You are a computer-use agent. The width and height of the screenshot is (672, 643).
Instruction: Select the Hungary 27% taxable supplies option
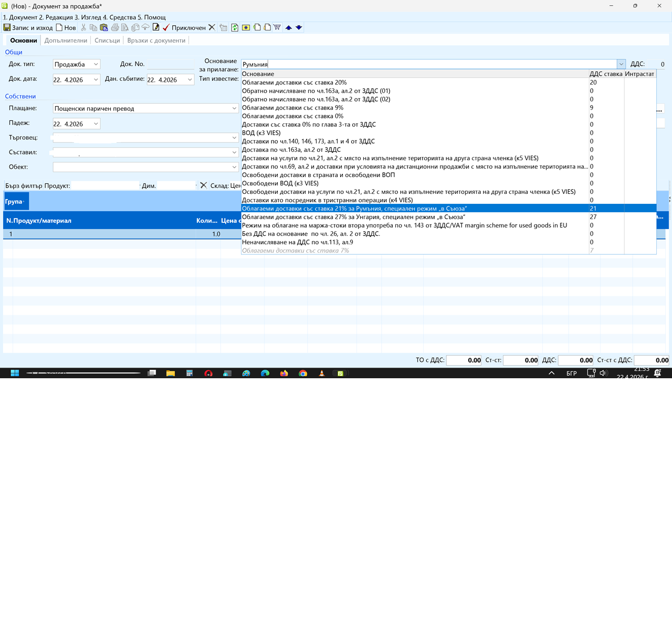pos(353,217)
